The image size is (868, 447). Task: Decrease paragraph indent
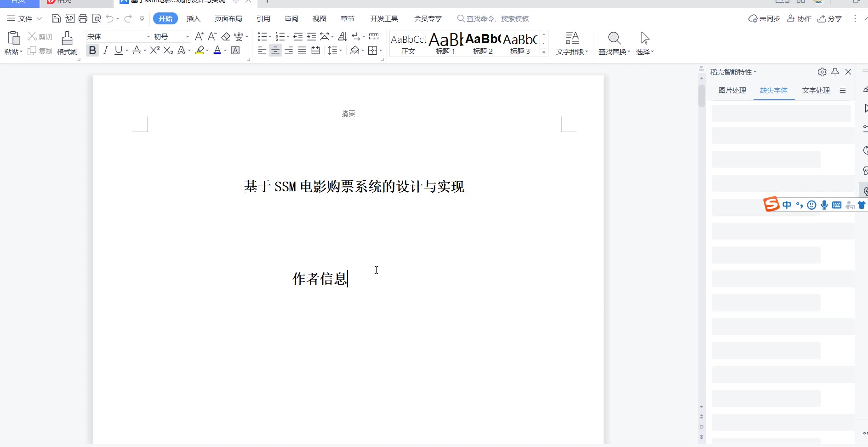298,36
